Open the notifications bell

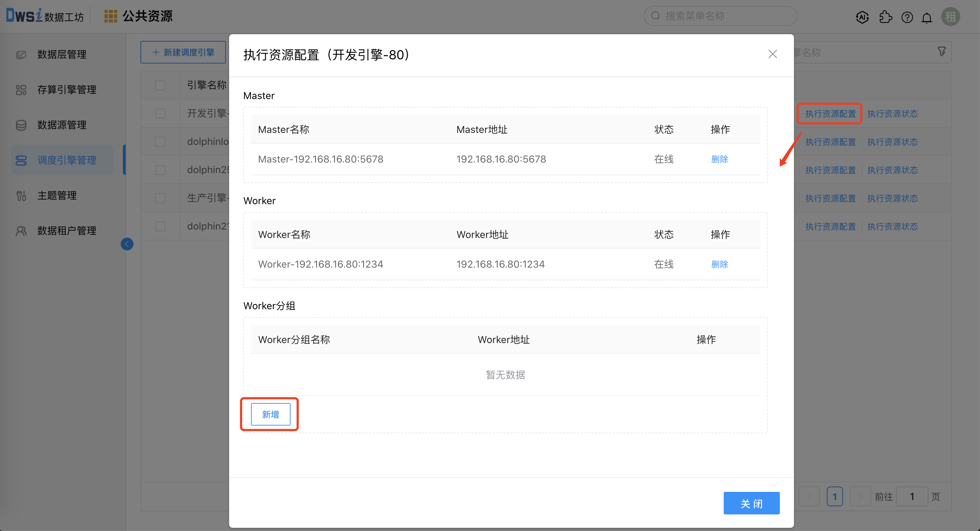point(927,17)
